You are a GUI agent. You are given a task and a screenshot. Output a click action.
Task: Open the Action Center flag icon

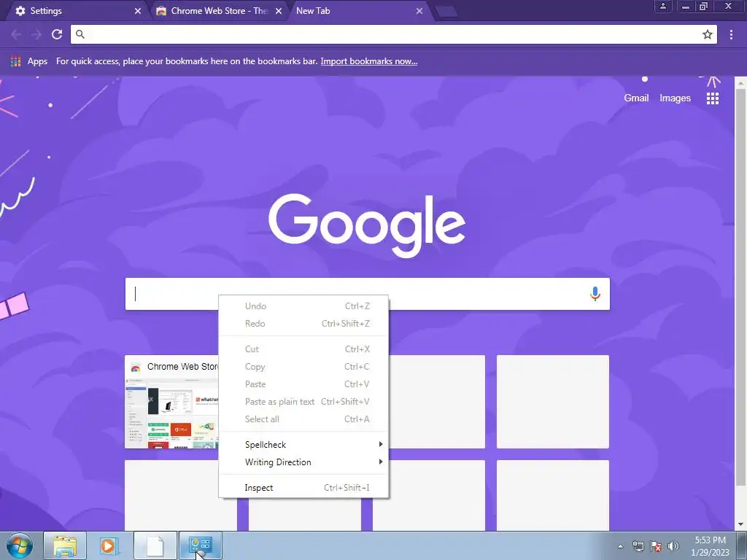tap(656, 546)
